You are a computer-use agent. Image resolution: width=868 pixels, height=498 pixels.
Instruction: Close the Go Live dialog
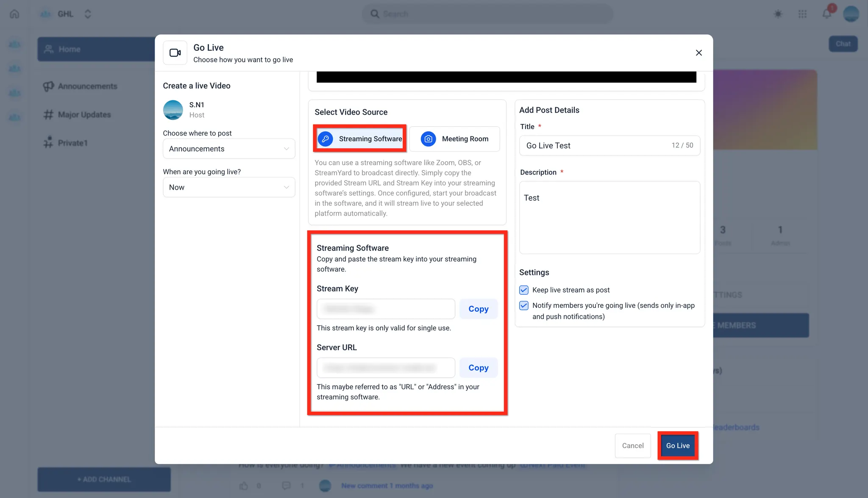698,53
